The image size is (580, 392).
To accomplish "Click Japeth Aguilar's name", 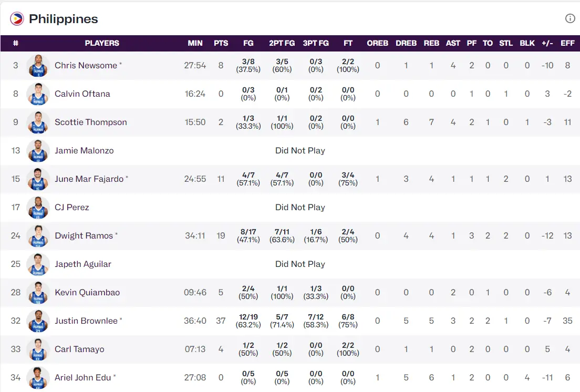I will pos(83,264).
